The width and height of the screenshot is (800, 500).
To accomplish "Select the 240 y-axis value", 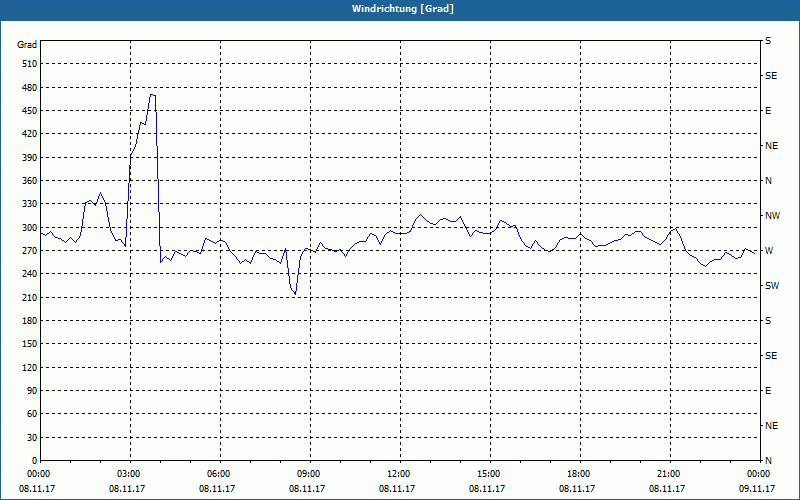I will [30, 274].
